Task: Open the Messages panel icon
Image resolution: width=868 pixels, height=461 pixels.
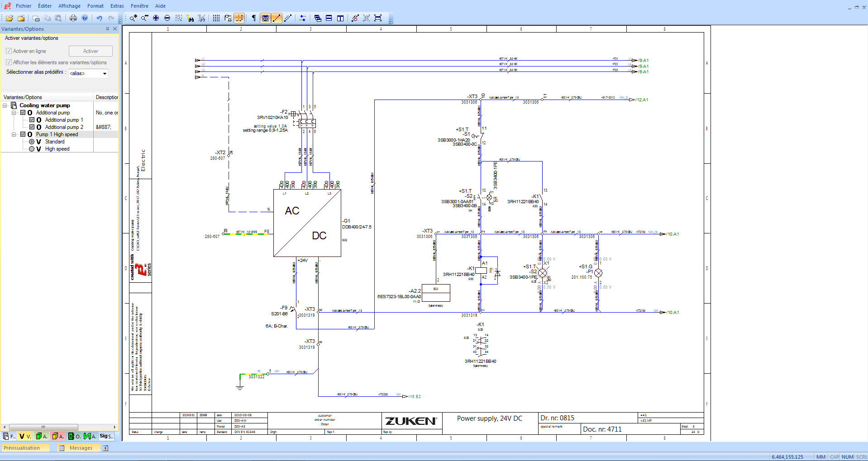Action: click(x=62, y=448)
